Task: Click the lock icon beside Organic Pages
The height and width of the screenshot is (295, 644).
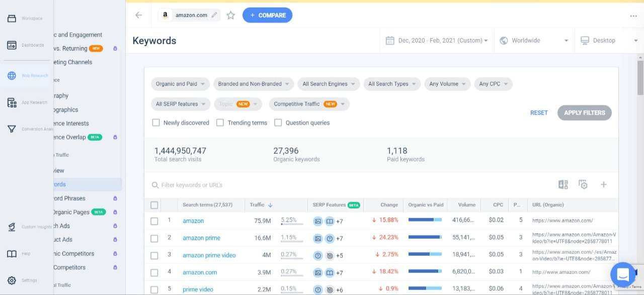Action: click(115, 212)
